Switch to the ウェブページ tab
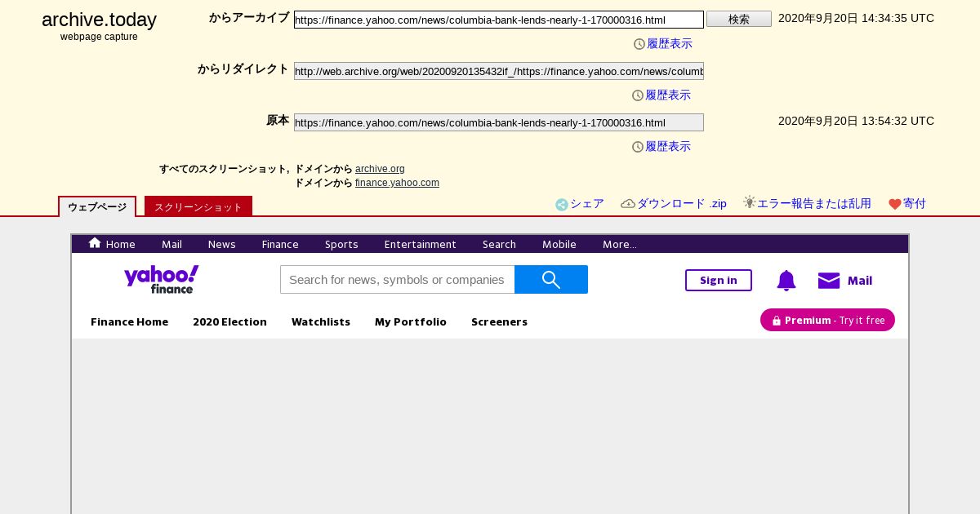980x514 pixels. pyautogui.click(x=97, y=207)
